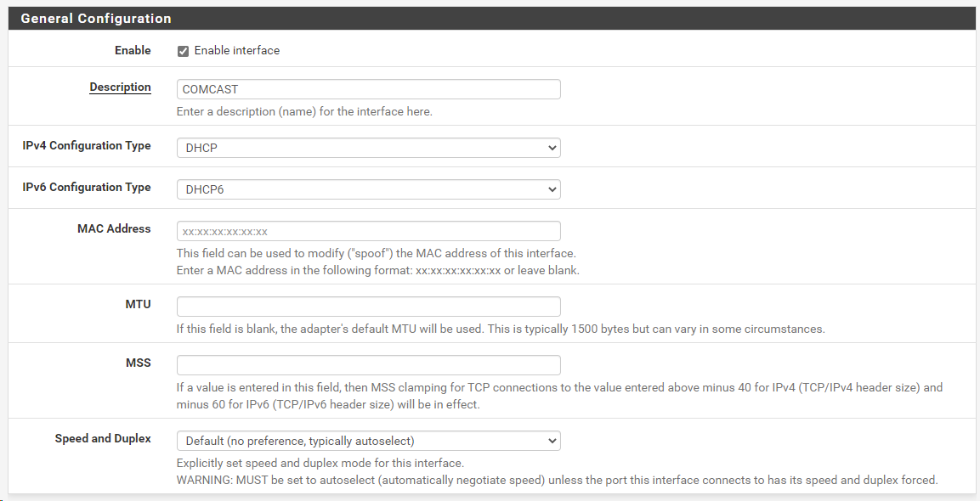This screenshot has height=501, width=980.
Task: Click the chevron arrow on the DHCP6 select box
Action: (x=552, y=189)
